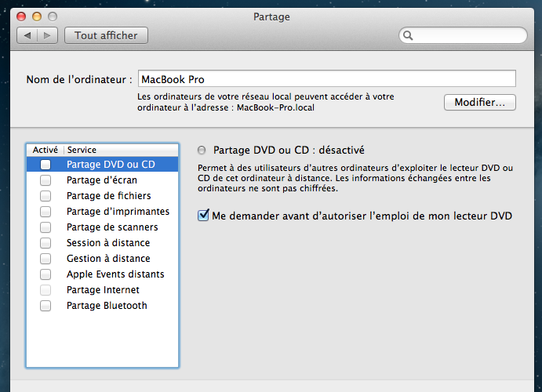The image size is (542, 392).
Task: Click the yellow minimize window button
Action: pyautogui.click(x=37, y=16)
